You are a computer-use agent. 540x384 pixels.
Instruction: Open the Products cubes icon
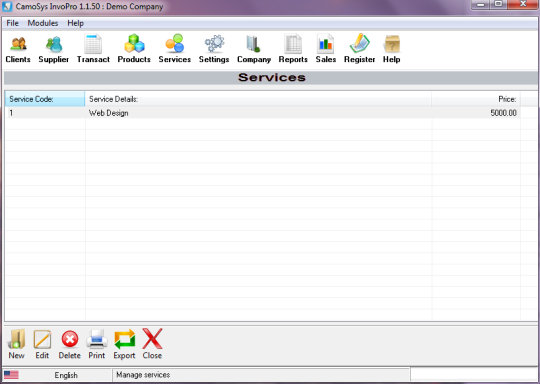pos(134,49)
